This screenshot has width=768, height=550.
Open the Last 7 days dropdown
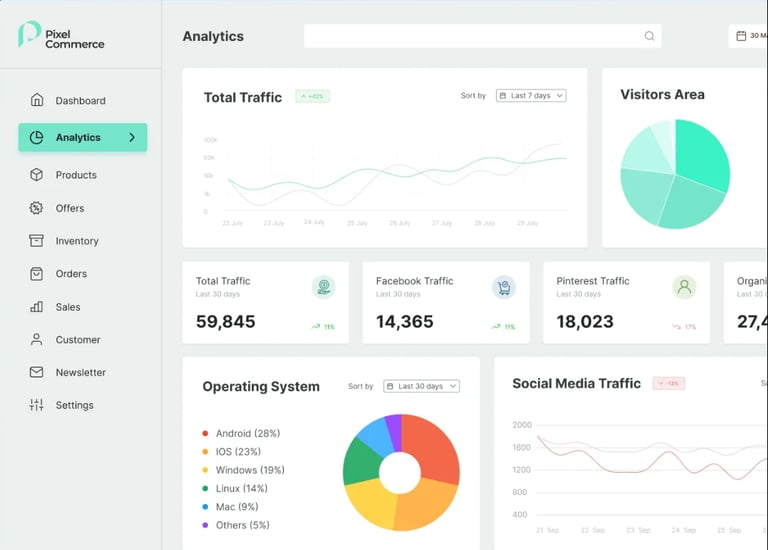click(x=531, y=96)
